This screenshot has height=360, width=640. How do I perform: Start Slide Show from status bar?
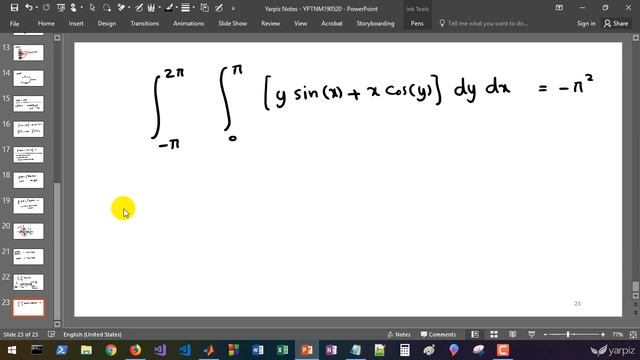tap(531, 334)
